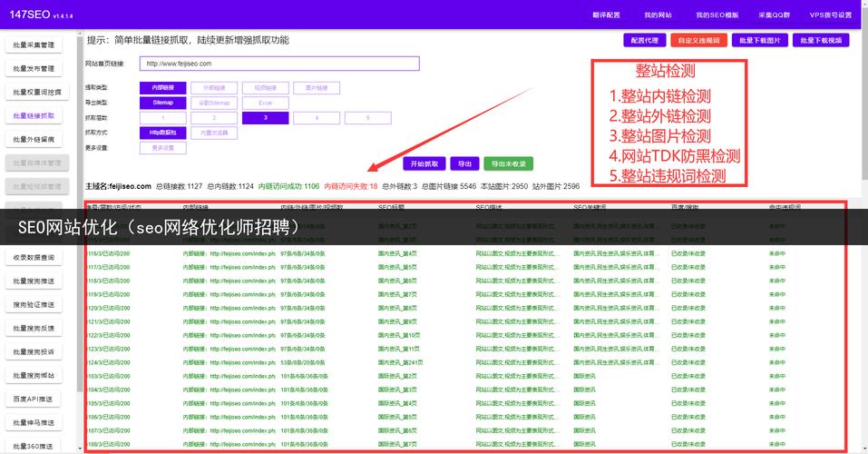The width and height of the screenshot is (868, 454).
Task: Click the 内链访问失败:18 statistic
Action: [x=351, y=186]
